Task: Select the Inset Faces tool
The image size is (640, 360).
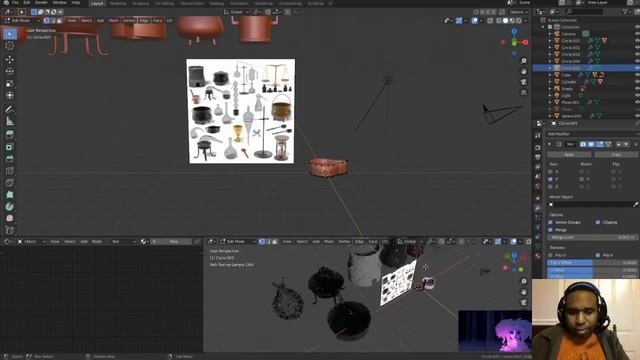Action: coord(10,147)
